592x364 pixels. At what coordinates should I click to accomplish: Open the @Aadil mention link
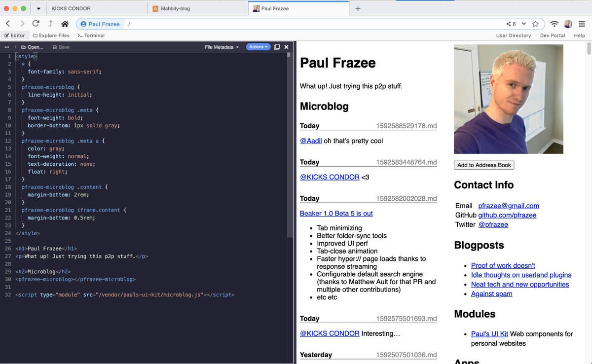click(311, 141)
